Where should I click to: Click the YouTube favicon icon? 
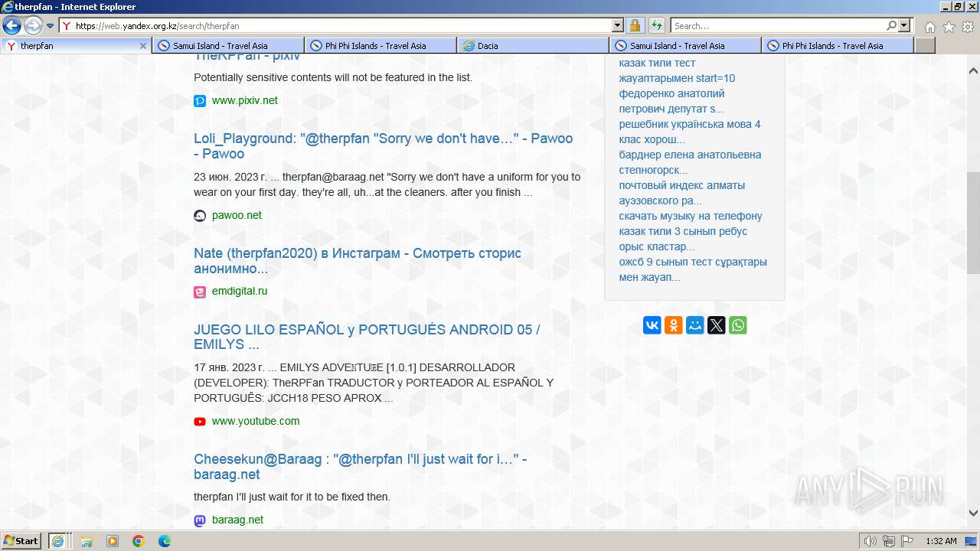click(x=200, y=422)
